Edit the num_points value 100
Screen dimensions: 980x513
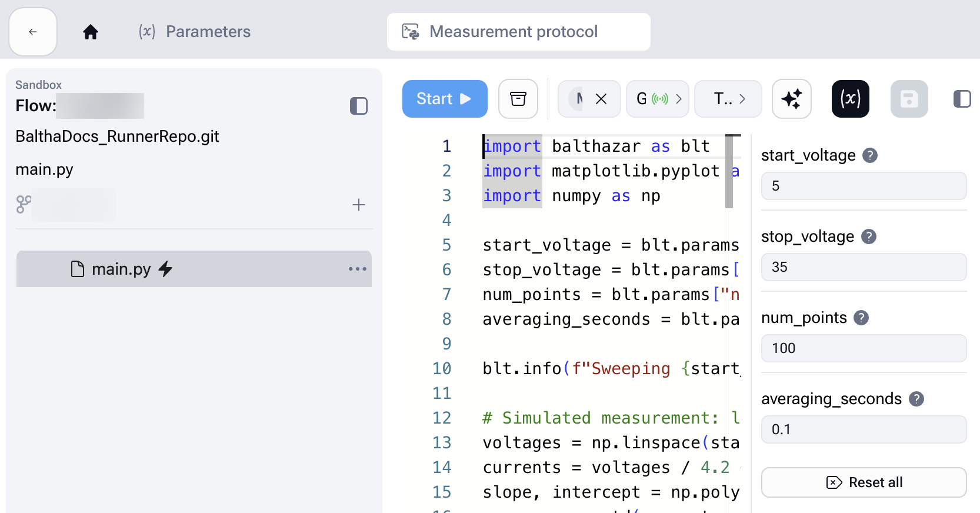click(864, 348)
